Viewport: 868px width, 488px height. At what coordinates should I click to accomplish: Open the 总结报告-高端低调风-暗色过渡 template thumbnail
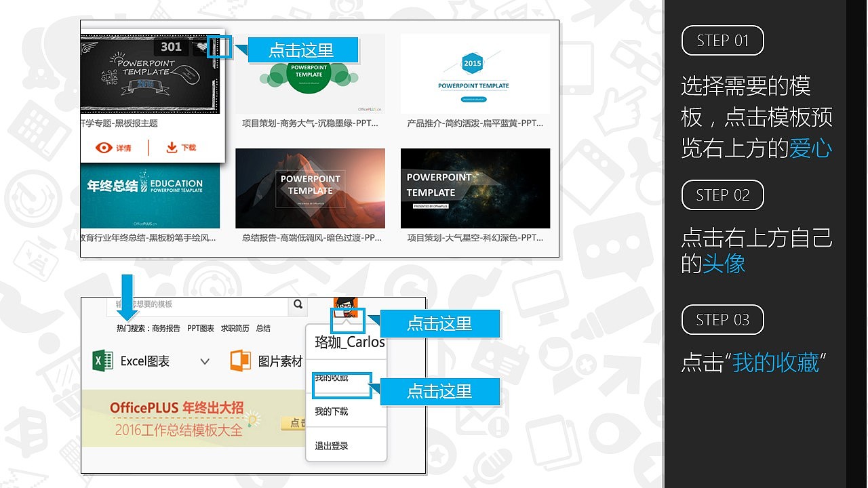pos(310,188)
